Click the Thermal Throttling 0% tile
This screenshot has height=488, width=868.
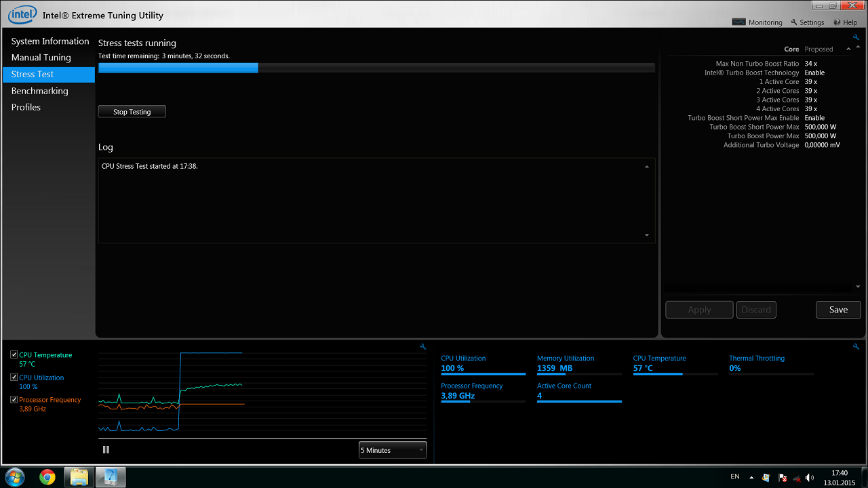771,365
